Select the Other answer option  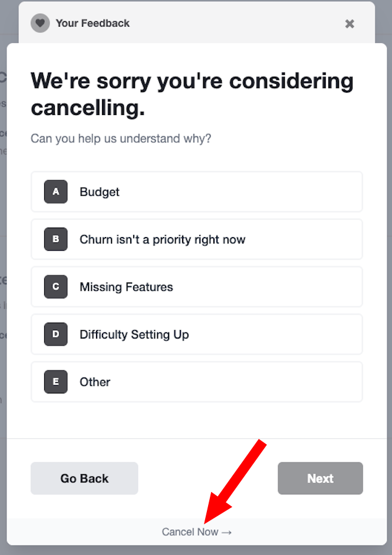point(196,382)
